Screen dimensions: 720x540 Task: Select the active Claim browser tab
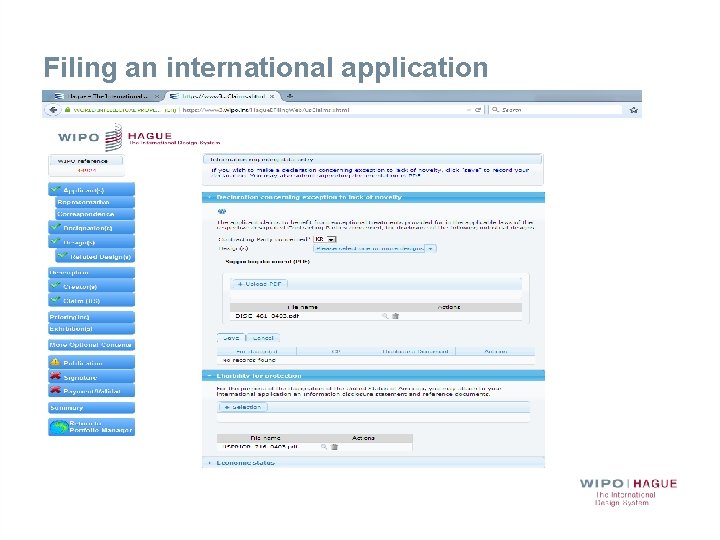[221, 96]
